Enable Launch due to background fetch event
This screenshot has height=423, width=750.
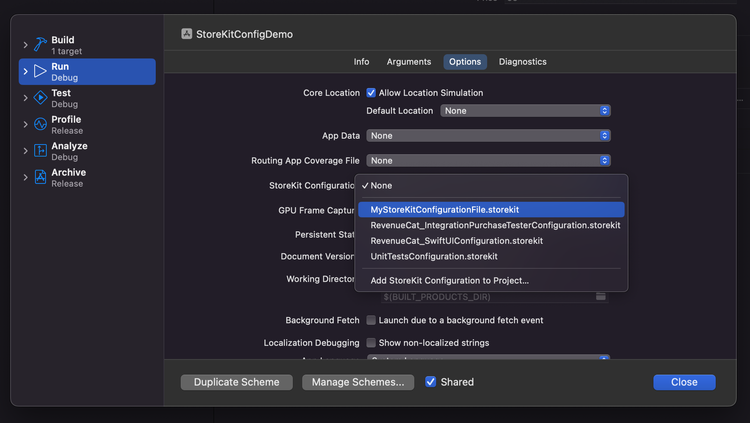point(371,320)
